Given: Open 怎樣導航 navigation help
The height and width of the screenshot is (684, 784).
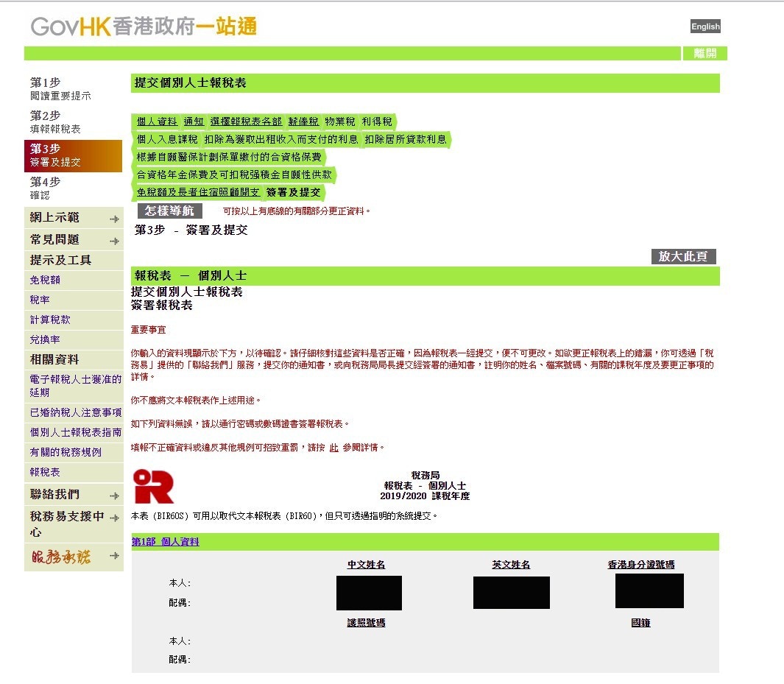Looking at the screenshot, I should pyautogui.click(x=169, y=212).
